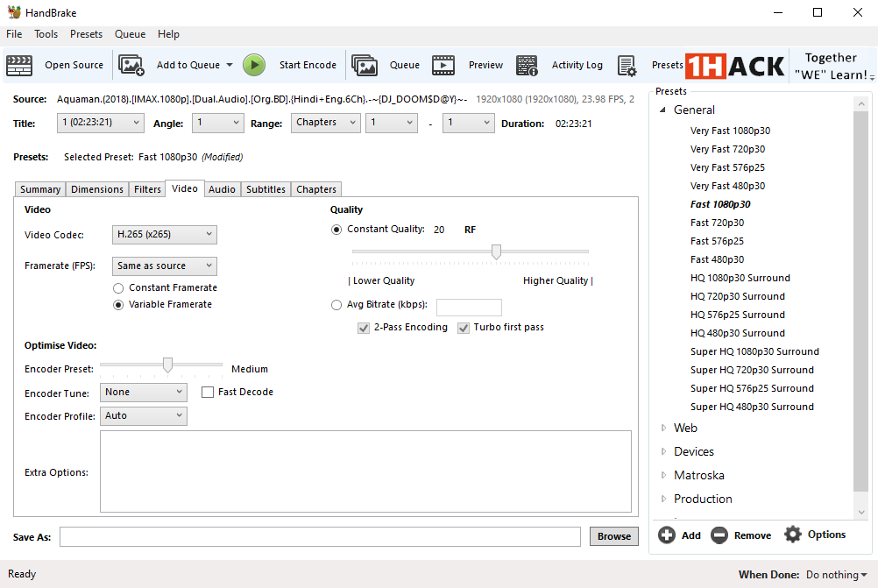Select the Avg Bitrate radio button

click(x=336, y=306)
